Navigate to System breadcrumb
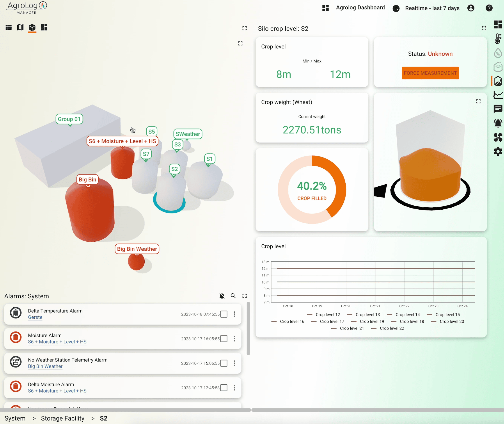The height and width of the screenshot is (424, 504). click(x=15, y=419)
